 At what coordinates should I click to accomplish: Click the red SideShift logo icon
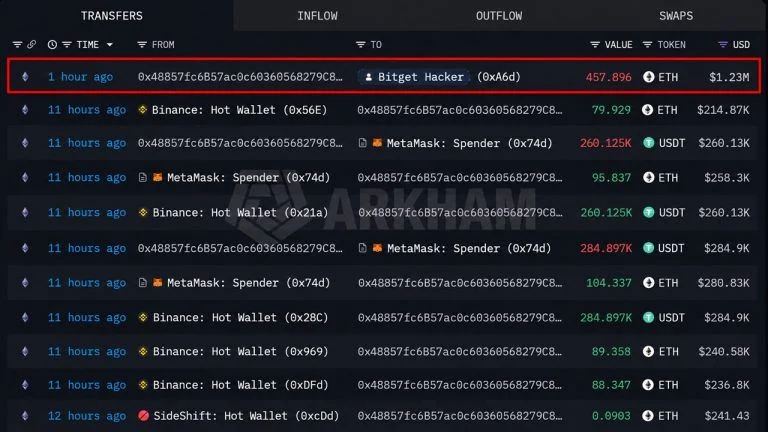pos(144,416)
